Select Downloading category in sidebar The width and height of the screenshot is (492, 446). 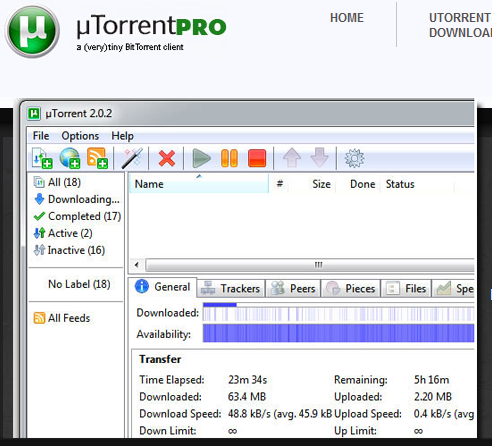point(77,199)
